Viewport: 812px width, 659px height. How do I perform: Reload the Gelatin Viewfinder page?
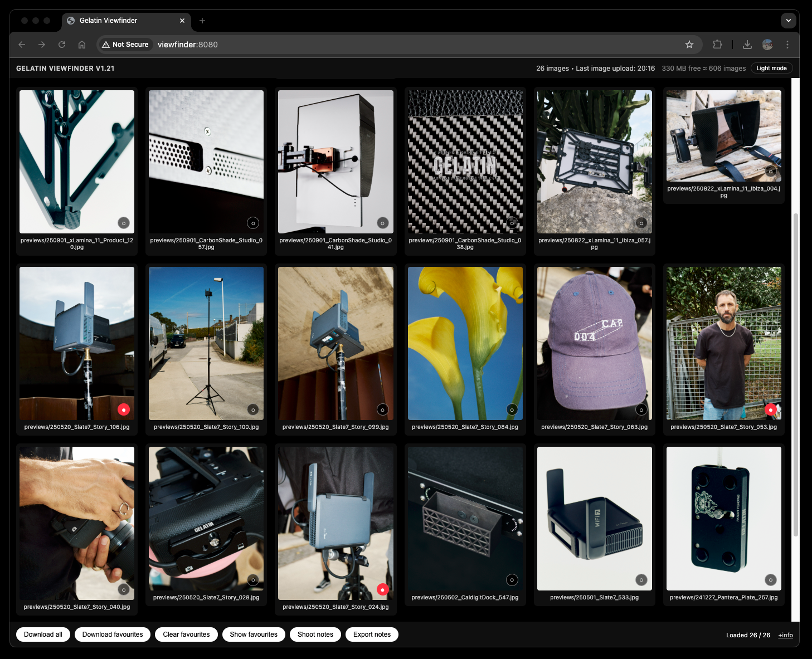(x=62, y=45)
